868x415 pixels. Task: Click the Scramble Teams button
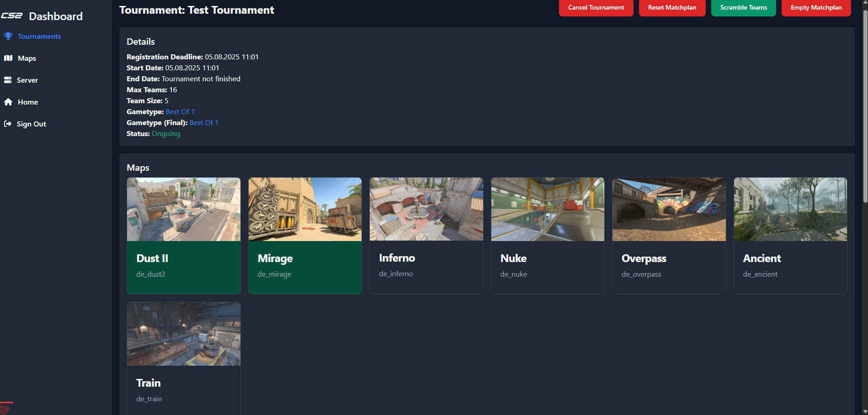(743, 7)
